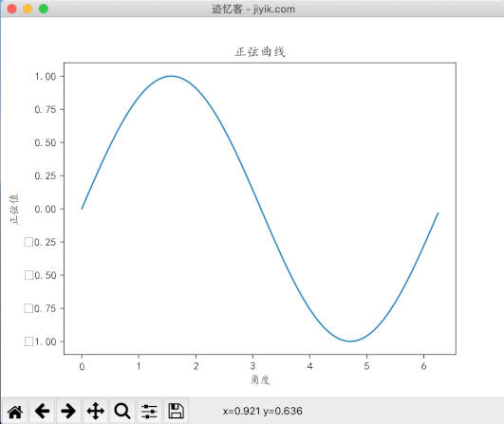Minimize window with yellow button

(x=28, y=9)
